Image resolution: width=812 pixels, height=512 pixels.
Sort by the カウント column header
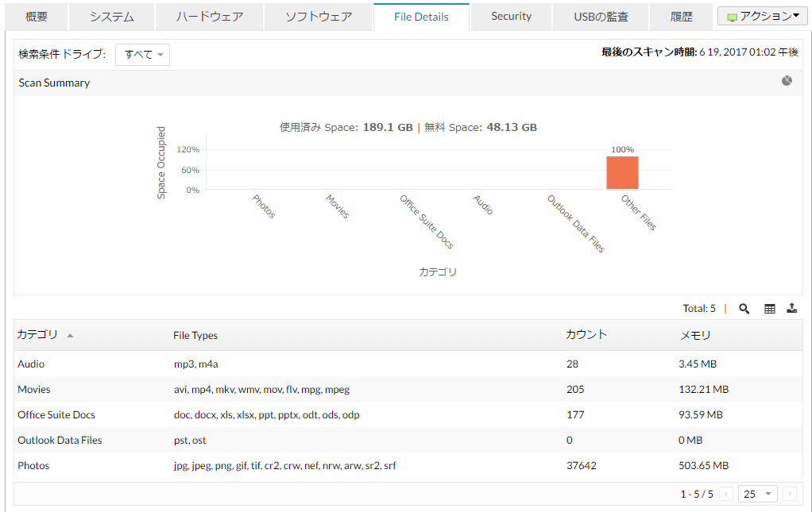586,335
